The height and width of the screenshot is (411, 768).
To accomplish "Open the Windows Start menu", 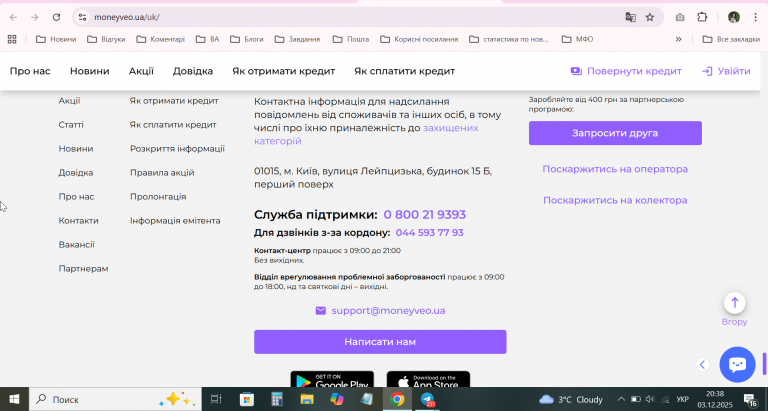I will tap(14, 399).
